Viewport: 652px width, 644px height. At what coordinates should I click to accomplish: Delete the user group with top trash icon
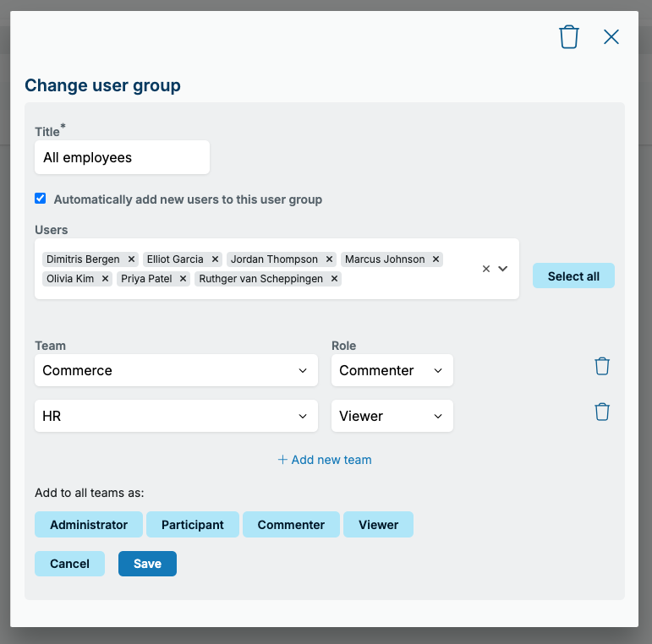(x=568, y=37)
